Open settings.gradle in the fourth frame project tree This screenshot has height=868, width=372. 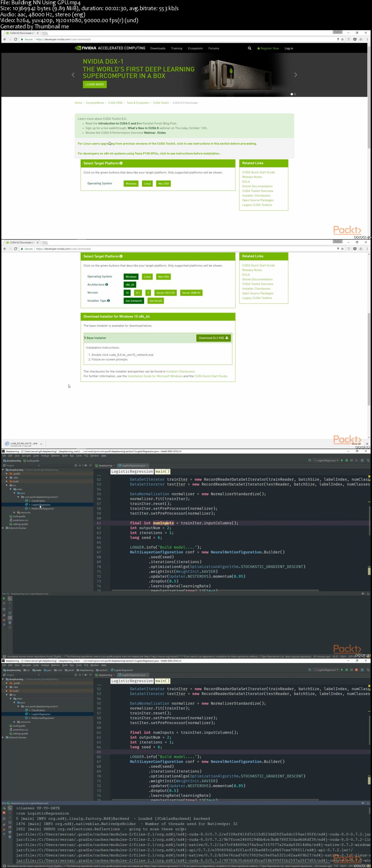click(x=20, y=733)
